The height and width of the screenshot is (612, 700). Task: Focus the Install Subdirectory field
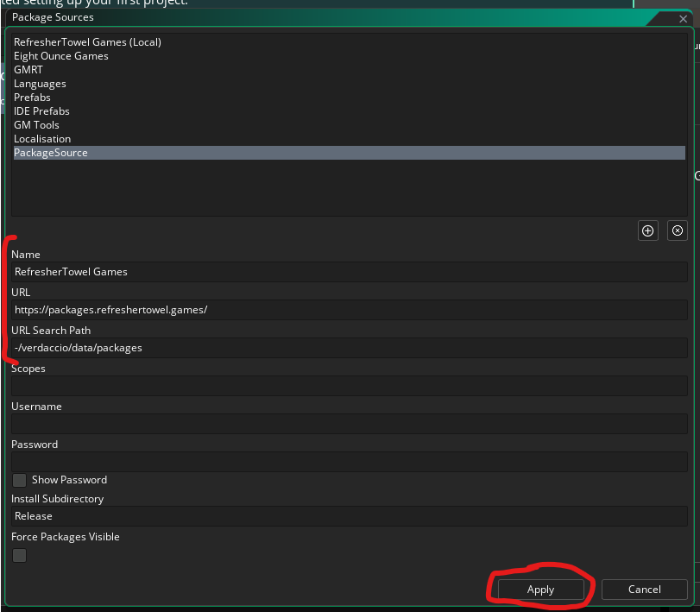point(349,516)
